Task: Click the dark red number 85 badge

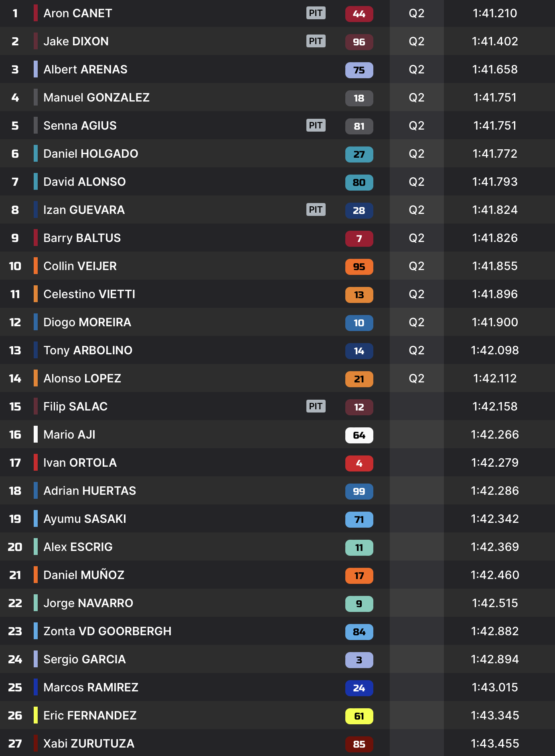Action: pos(359,744)
